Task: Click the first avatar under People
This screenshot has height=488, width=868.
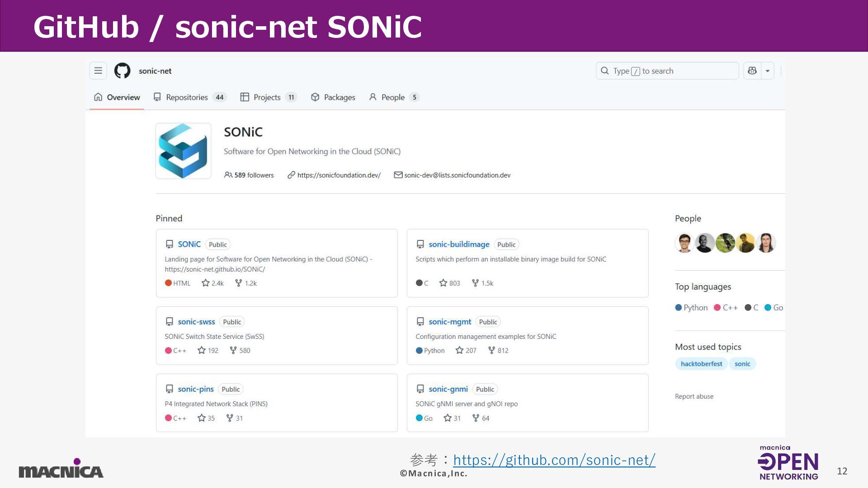Action: click(x=684, y=243)
